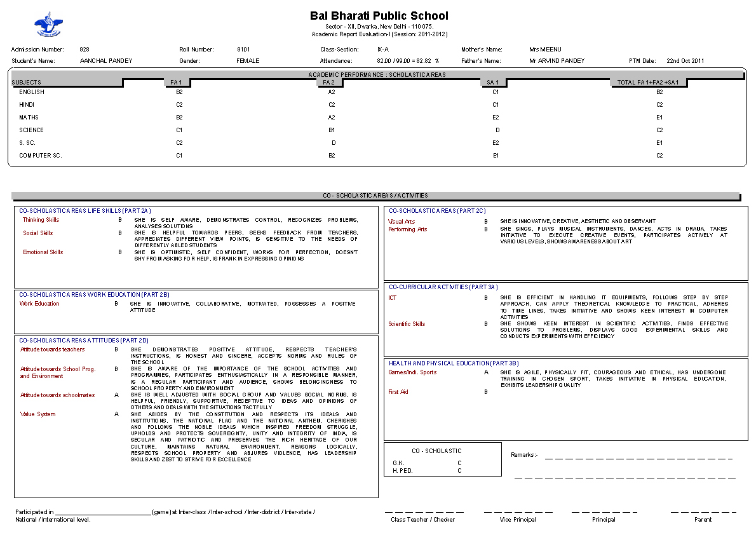756x535 pixels.
Task: Select the SA 1 column header
Action: coord(492,83)
